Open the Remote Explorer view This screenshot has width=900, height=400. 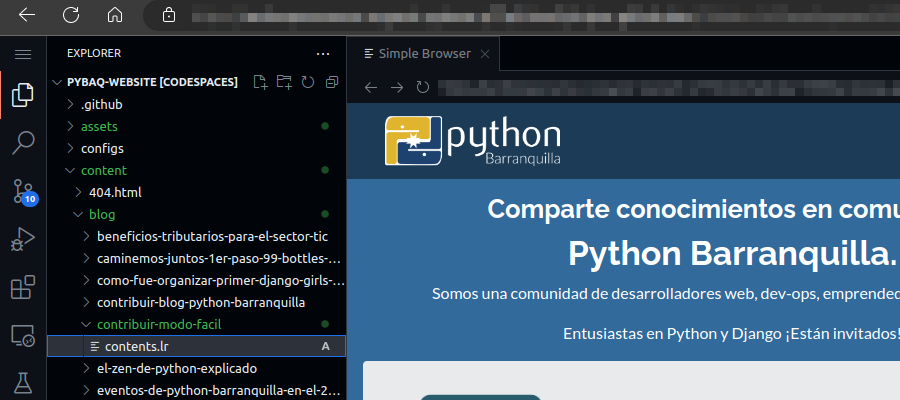click(x=23, y=335)
